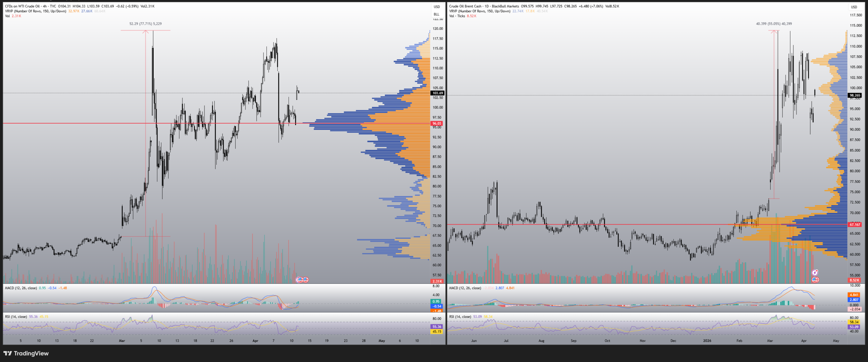868x362 pixels.
Task: Click the US flag event icon on Brent chart
Action: 815,280
